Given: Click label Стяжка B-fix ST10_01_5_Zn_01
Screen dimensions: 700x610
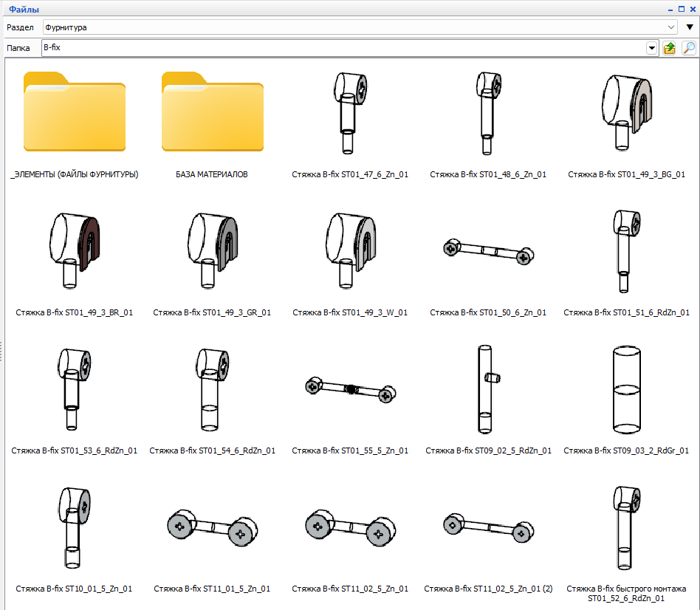Looking at the screenshot, I should (74, 589).
